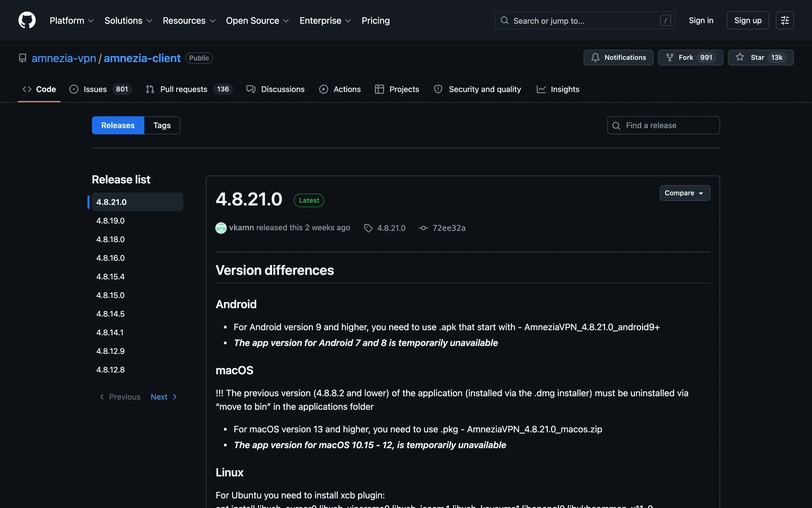Select the Releases toggle button
The width and height of the screenshot is (812, 508).
click(118, 125)
